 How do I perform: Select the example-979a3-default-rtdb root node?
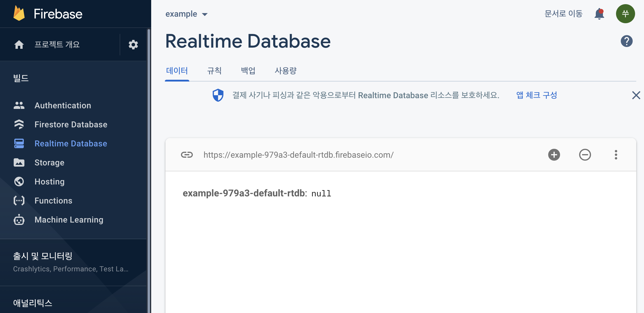[x=243, y=193]
